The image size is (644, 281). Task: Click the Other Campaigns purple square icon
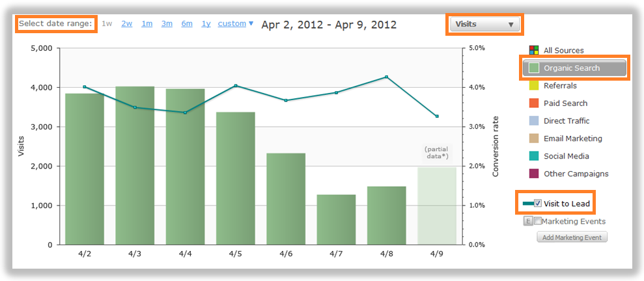pos(533,174)
